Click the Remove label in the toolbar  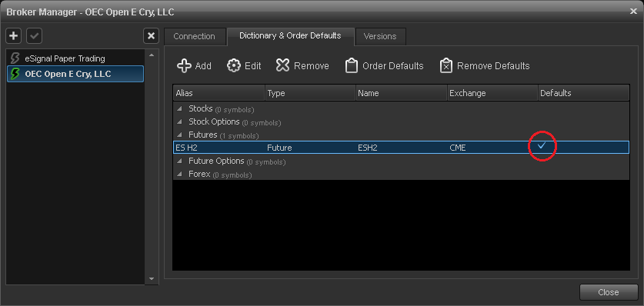click(312, 66)
